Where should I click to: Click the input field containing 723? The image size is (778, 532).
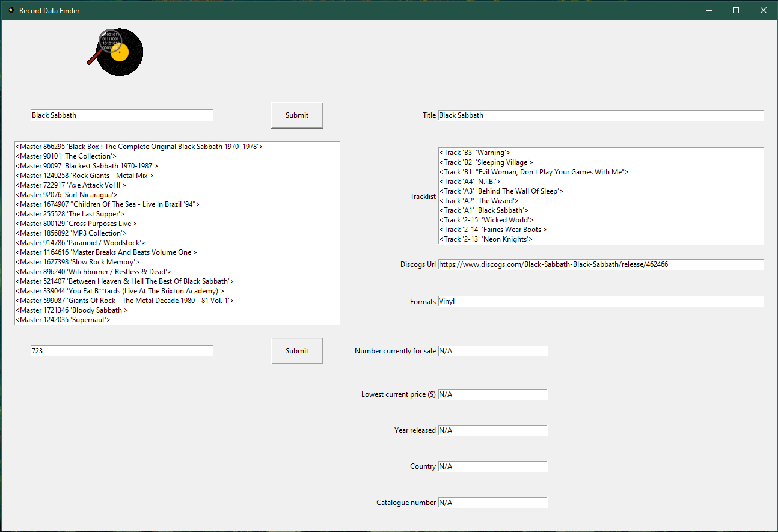[121, 350]
